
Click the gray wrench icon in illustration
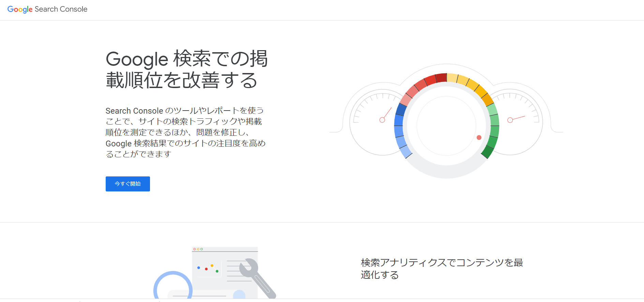pos(258,278)
